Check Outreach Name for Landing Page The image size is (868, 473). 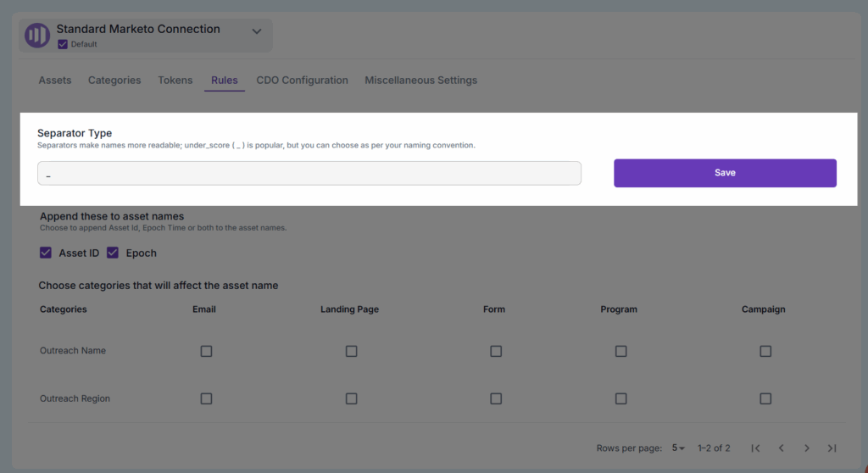tap(351, 351)
